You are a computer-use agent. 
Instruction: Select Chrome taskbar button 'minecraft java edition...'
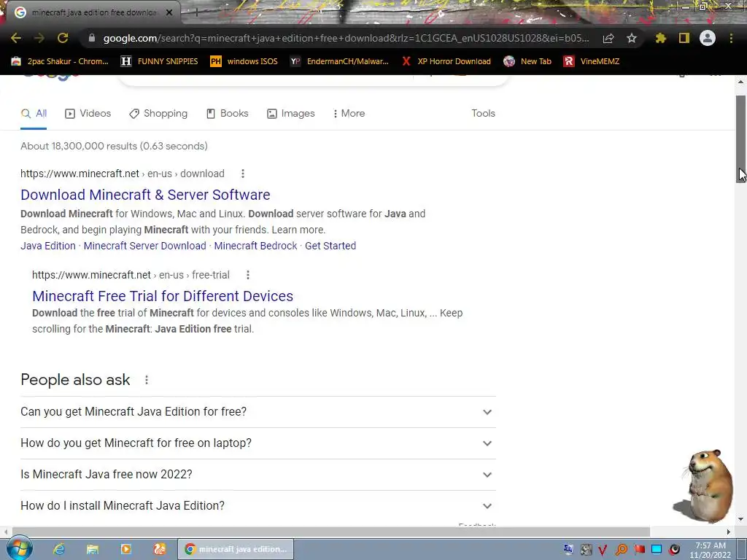pos(236,549)
